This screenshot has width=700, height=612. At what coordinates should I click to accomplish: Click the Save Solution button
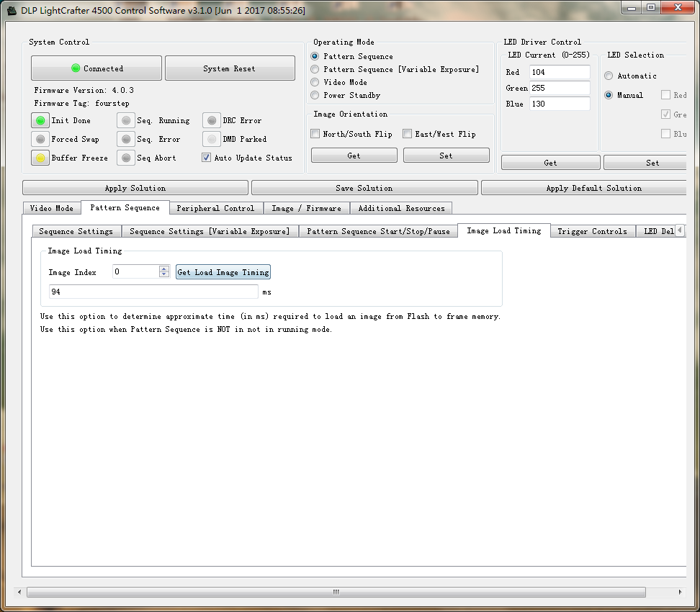tap(364, 188)
